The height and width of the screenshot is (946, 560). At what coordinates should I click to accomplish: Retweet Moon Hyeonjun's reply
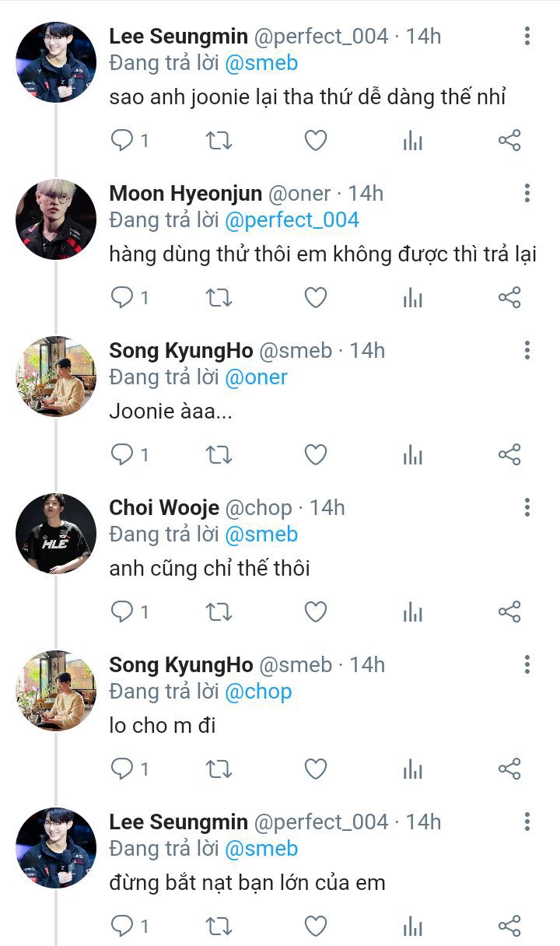219,298
